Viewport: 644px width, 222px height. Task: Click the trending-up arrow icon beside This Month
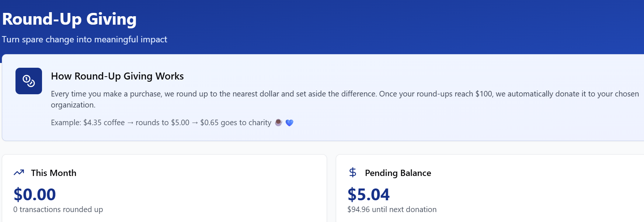pos(19,172)
